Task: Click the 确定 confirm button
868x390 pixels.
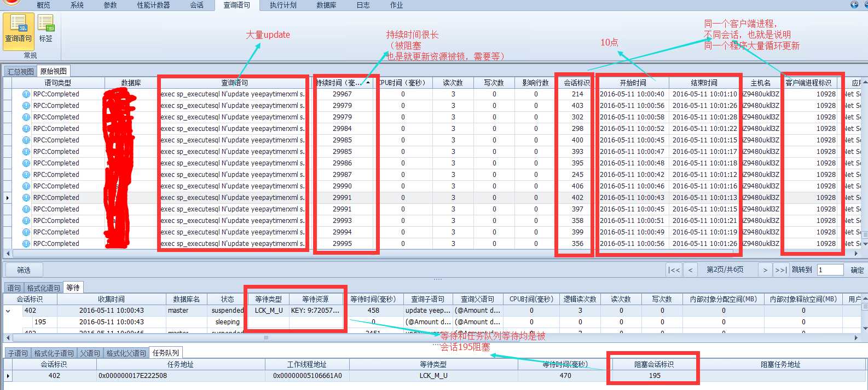Action: pyautogui.click(x=857, y=270)
